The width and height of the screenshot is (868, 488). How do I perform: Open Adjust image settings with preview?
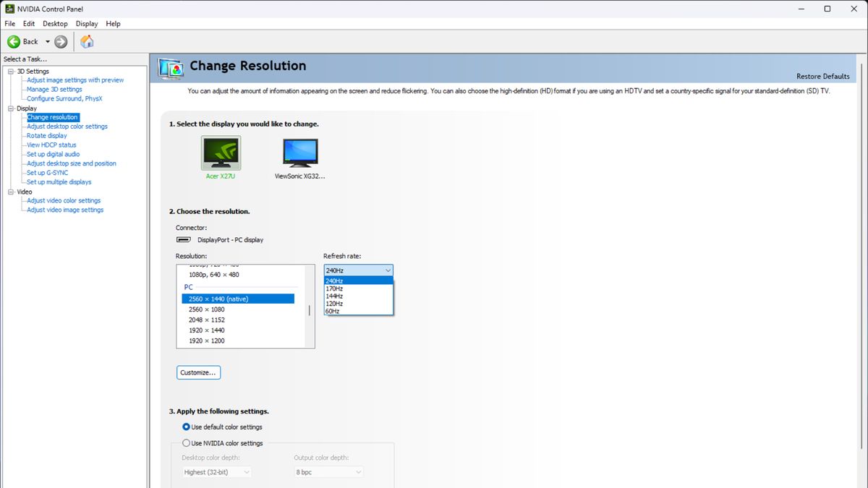pyautogui.click(x=75, y=80)
